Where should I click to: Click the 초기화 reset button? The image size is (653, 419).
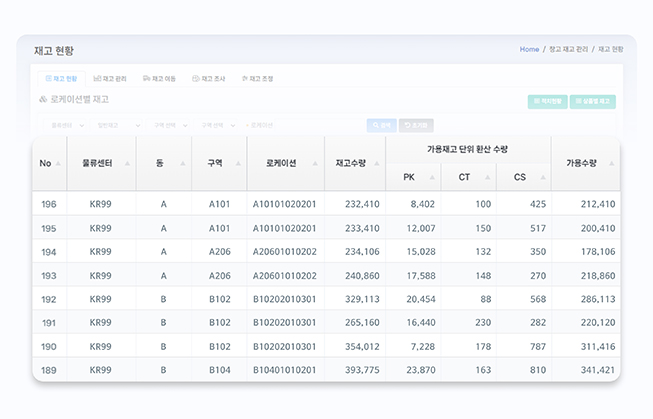click(x=416, y=125)
